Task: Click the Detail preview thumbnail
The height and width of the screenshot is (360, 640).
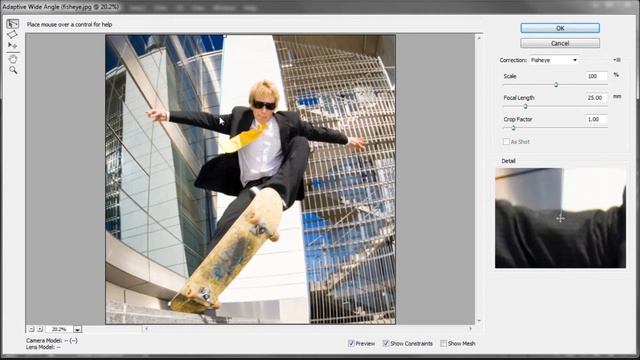Action: coord(560,218)
